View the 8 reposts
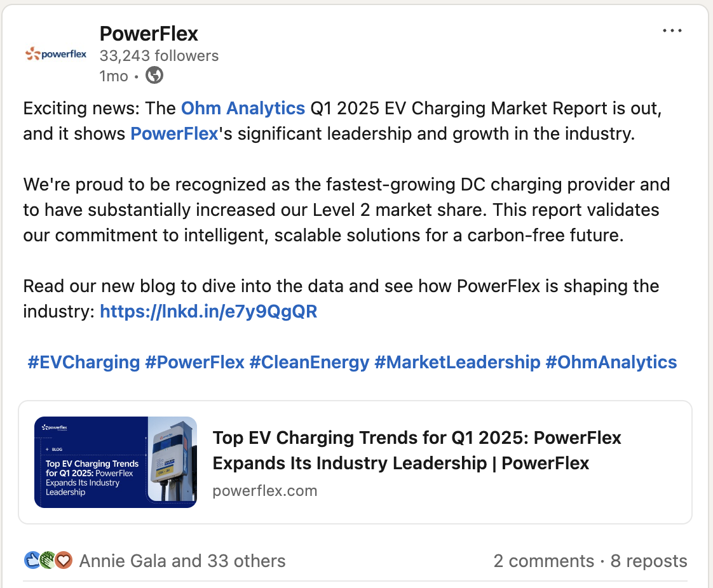 (649, 561)
